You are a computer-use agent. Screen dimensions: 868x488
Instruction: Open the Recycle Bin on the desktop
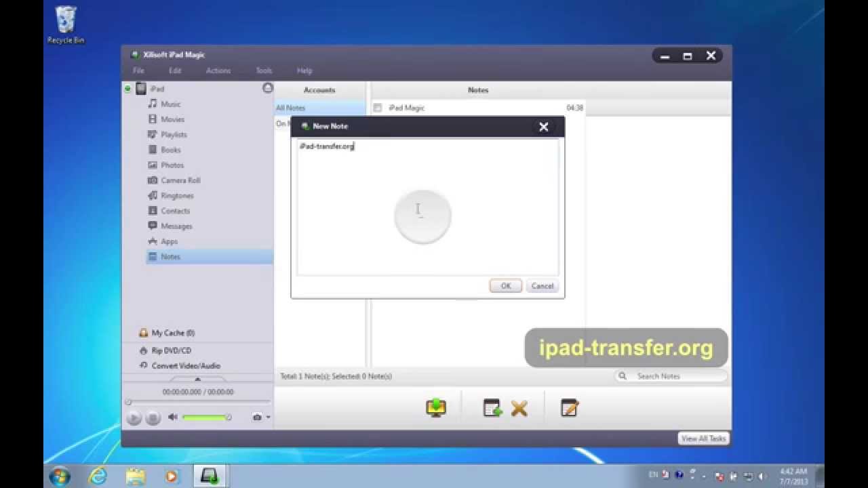66,26
